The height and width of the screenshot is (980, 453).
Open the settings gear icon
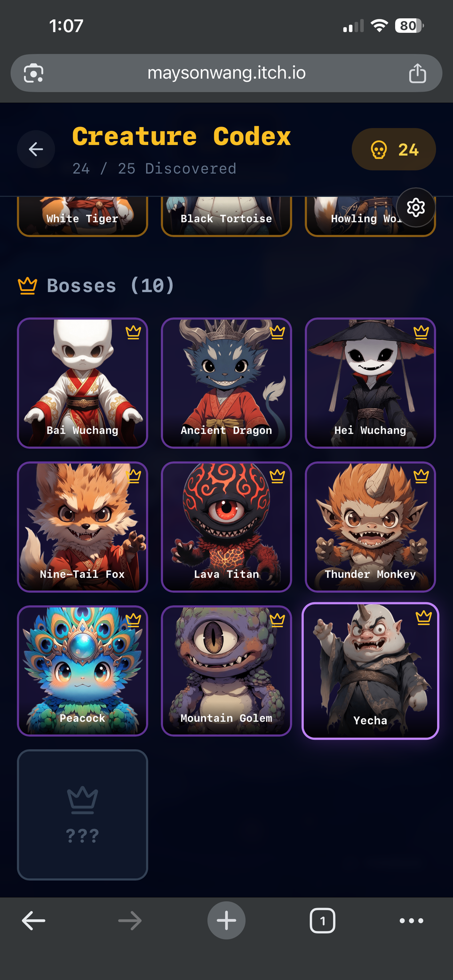416,207
